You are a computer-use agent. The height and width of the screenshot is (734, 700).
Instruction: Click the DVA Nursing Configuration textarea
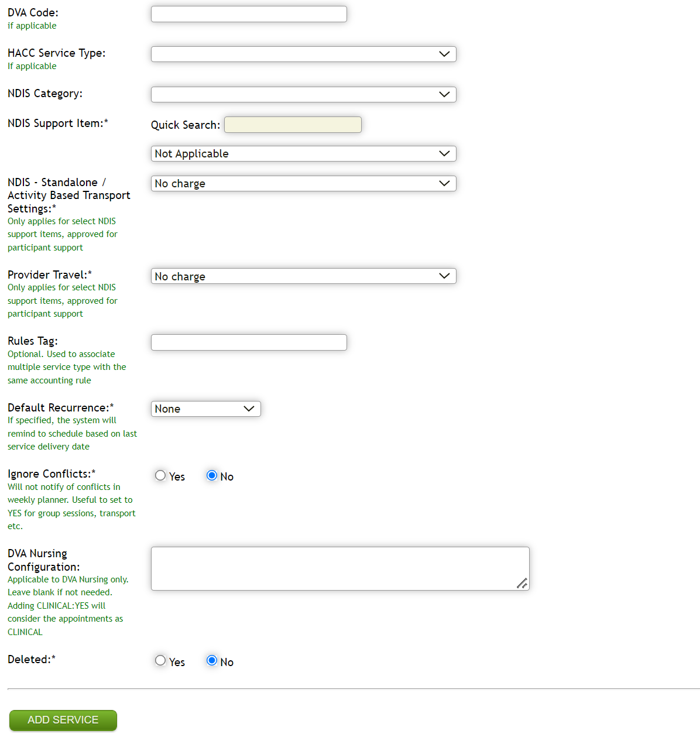340,568
